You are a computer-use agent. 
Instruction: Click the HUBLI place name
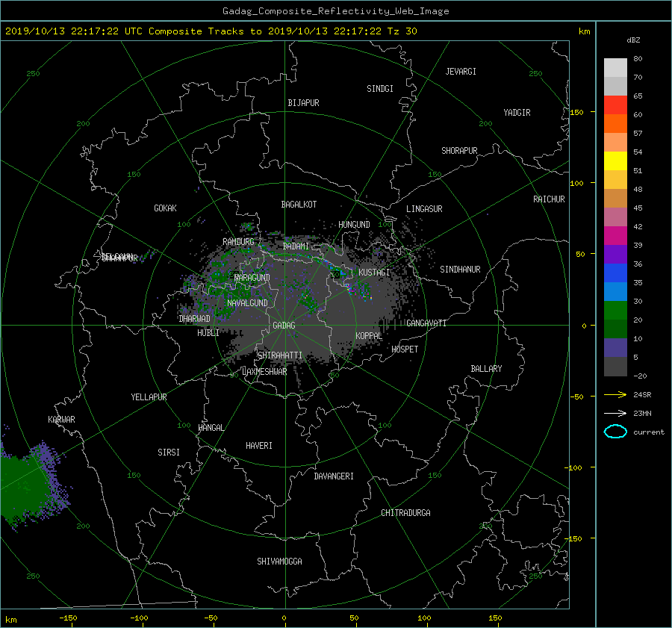(208, 333)
